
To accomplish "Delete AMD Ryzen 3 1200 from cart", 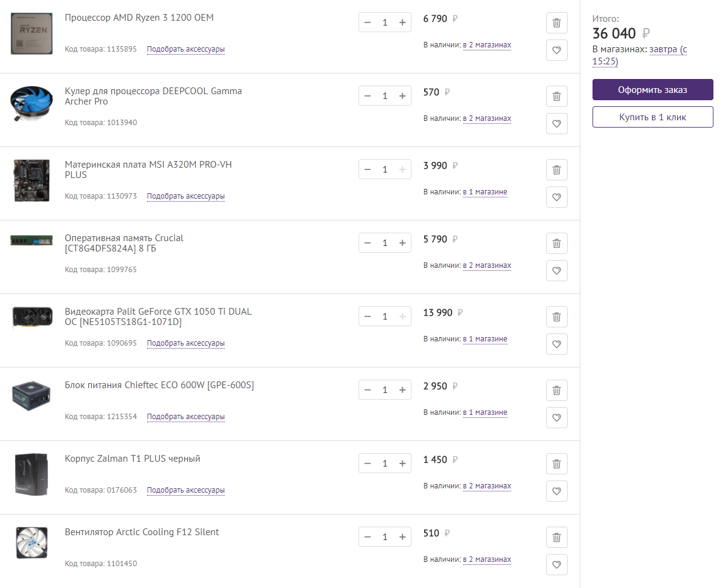I will click(x=557, y=23).
